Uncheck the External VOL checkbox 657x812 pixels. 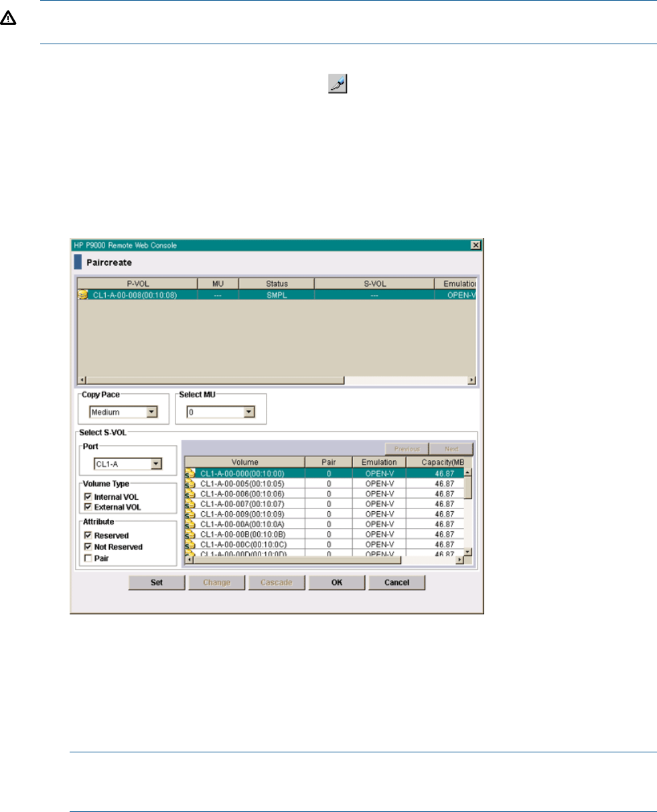coord(88,507)
